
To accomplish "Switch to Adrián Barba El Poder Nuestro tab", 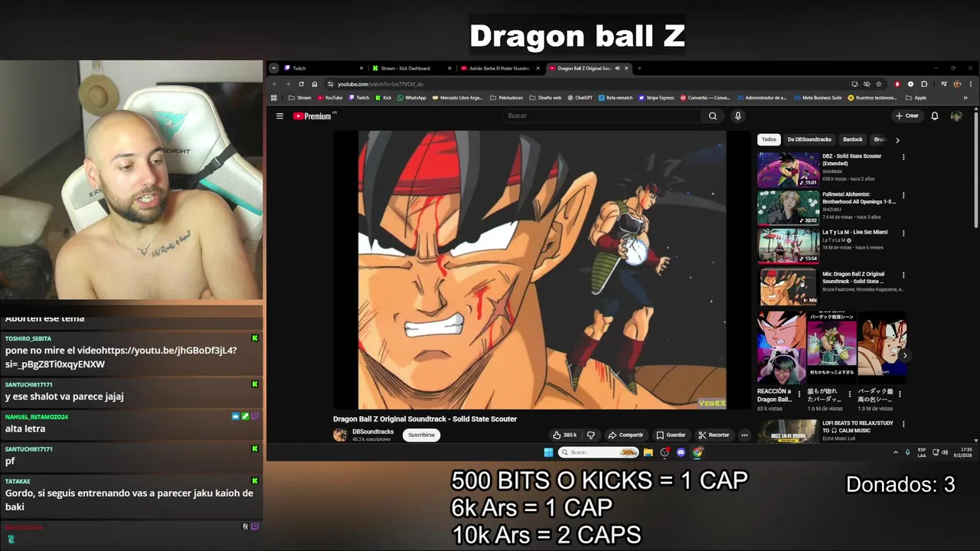I will (x=499, y=68).
